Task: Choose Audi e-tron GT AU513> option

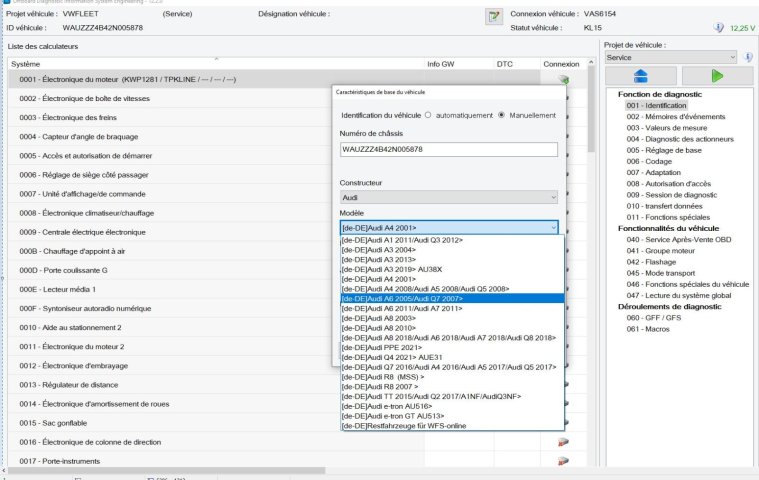Action: (453, 416)
